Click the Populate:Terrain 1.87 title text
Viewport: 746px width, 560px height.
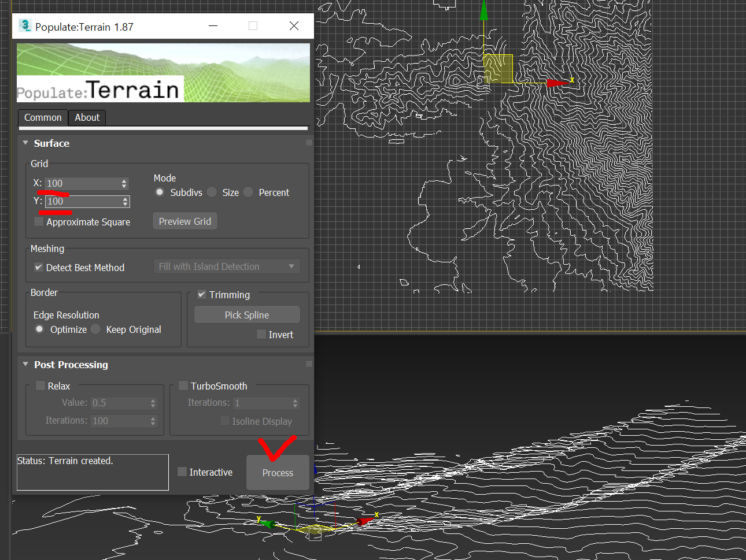click(84, 27)
